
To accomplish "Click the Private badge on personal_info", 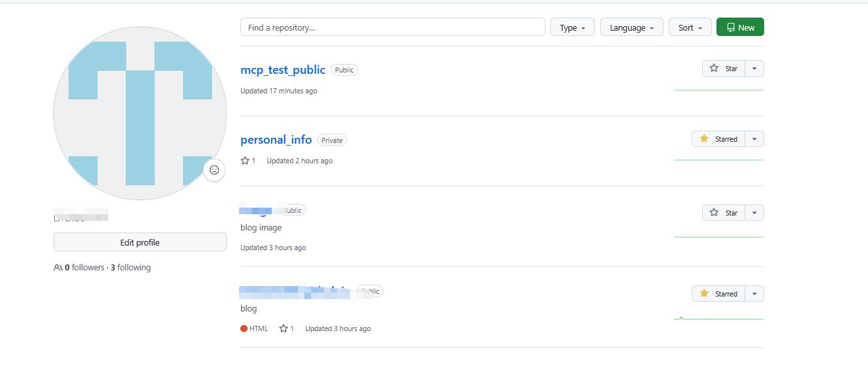I will click(x=332, y=140).
